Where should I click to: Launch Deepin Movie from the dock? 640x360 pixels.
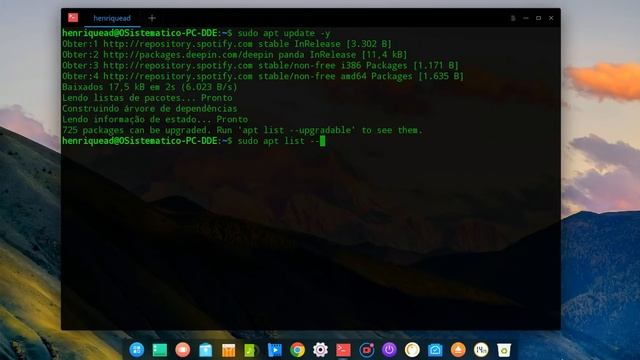pyautogui.click(x=274, y=350)
